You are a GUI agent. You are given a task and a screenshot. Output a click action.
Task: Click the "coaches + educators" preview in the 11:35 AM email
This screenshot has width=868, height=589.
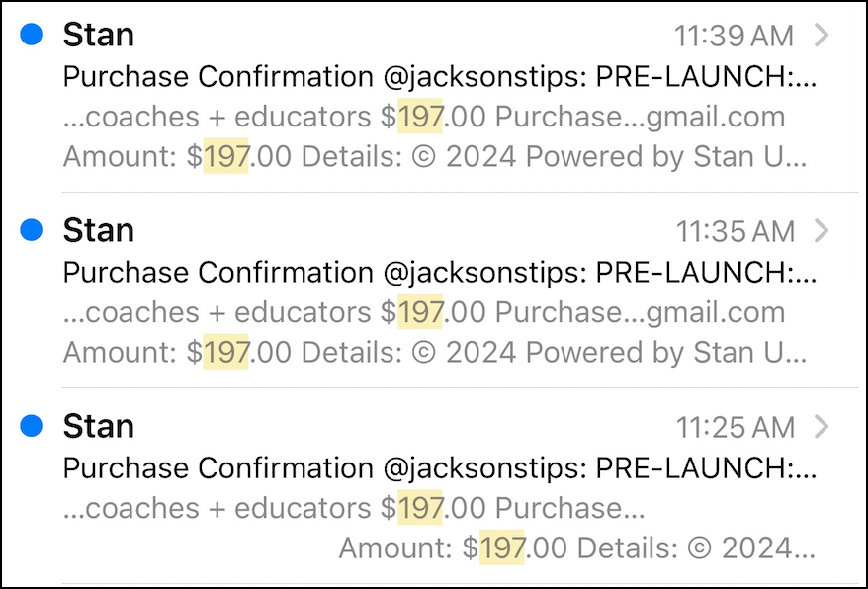tap(227, 312)
